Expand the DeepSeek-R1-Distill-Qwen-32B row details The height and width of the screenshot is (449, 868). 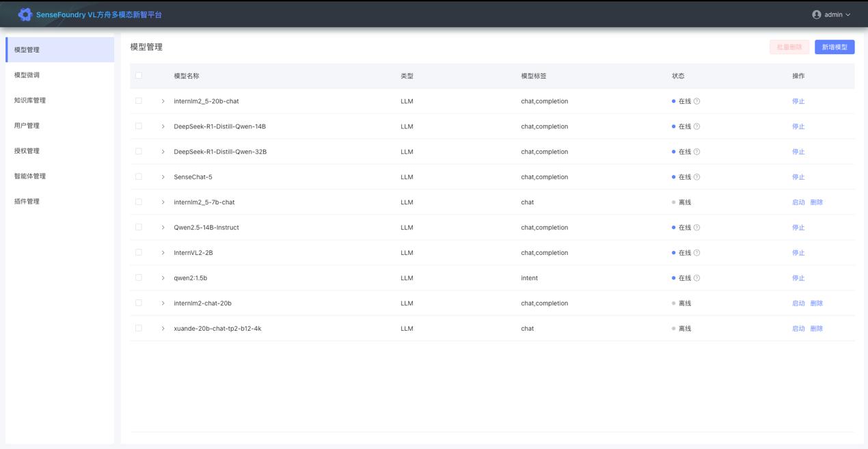163,152
